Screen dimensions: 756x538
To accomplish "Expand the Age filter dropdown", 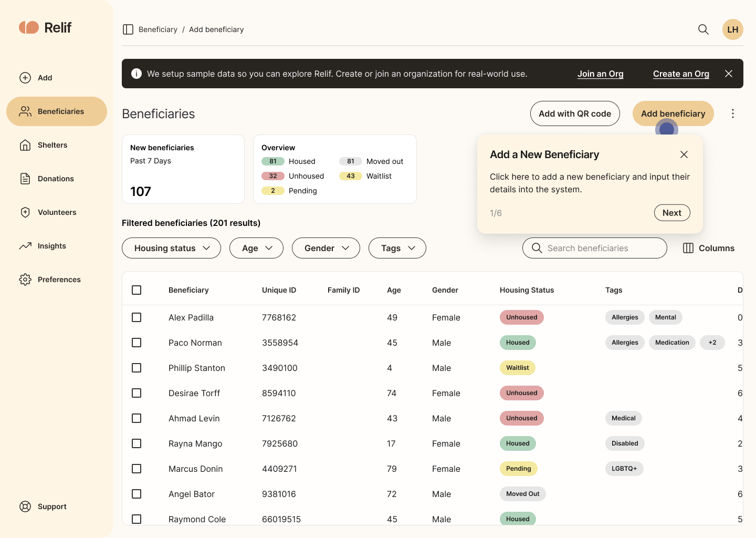I will (256, 248).
